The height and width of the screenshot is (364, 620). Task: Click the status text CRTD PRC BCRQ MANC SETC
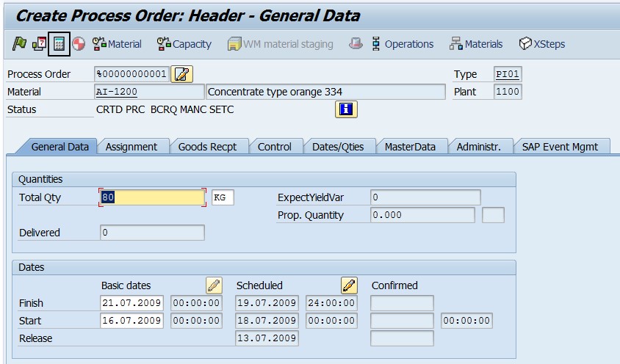pyautogui.click(x=165, y=109)
